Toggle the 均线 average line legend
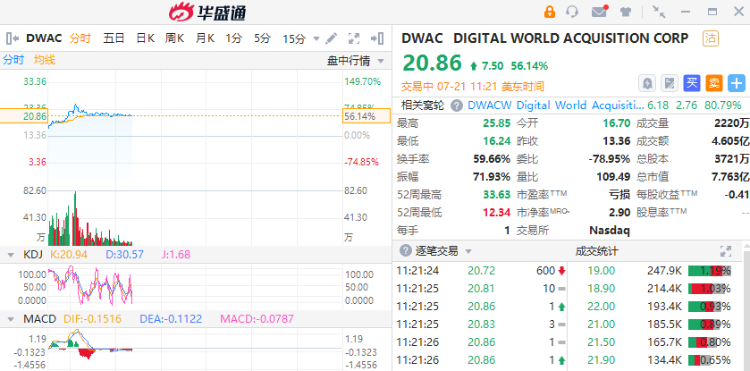The image size is (750, 371). pos(44,60)
